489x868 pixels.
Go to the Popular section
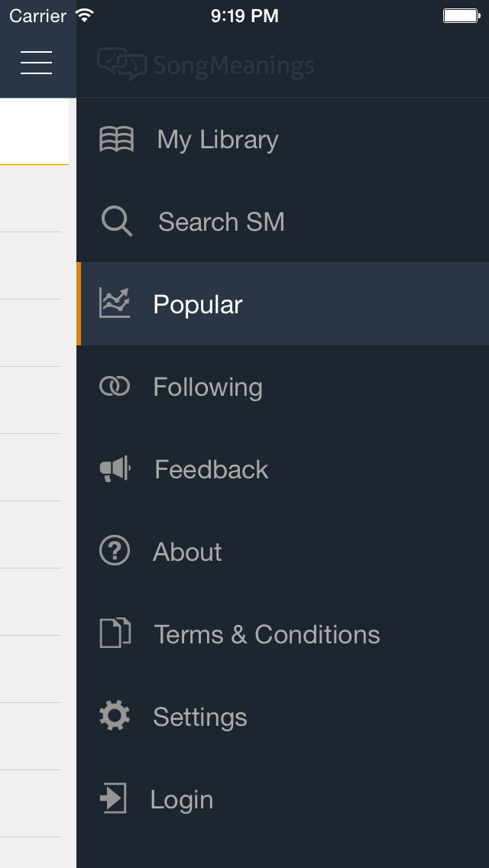198,305
